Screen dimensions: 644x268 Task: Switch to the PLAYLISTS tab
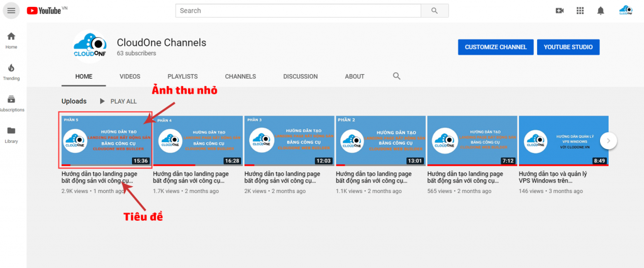[182, 77]
